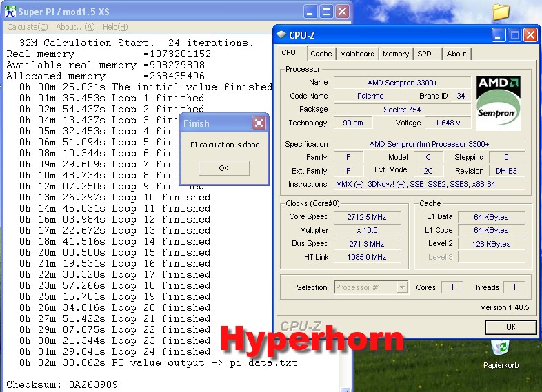Screen dimensions: 542x392
Task: Switch to the CPU tab in CPU-Z
Action: pos(289,53)
